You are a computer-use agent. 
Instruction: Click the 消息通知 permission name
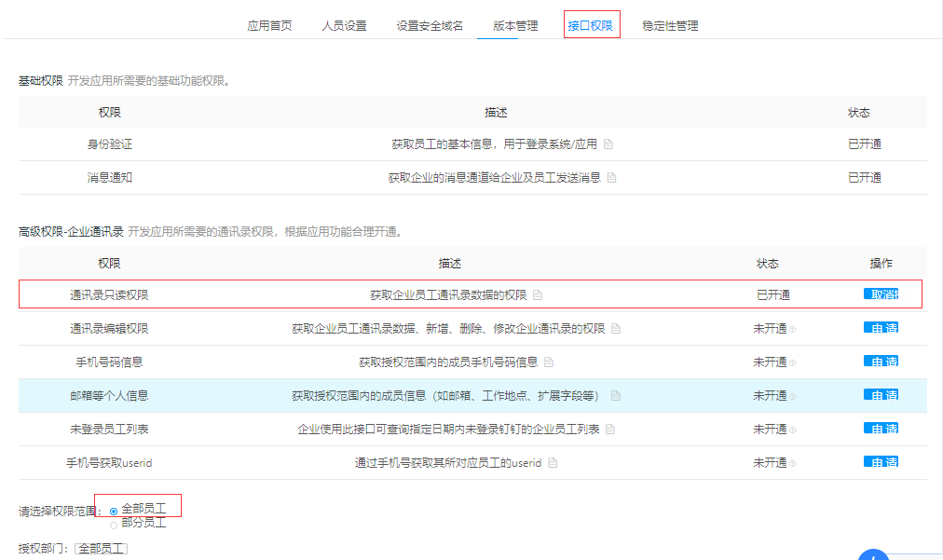[109, 177]
